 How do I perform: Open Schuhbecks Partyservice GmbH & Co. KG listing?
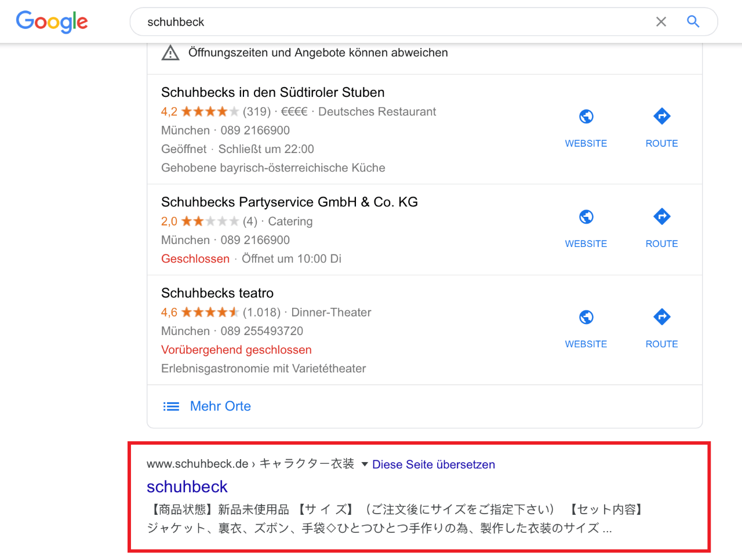(x=289, y=202)
